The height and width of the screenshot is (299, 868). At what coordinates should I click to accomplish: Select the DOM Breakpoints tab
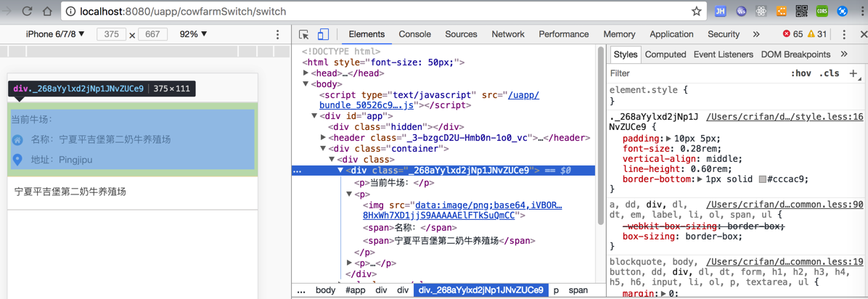pyautogui.click(x=795, y=54)
